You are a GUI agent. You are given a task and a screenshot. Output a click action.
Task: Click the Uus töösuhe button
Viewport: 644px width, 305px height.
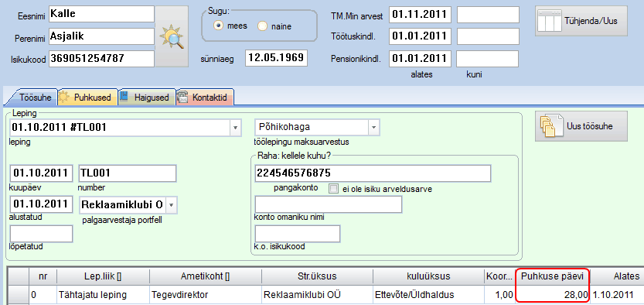tap(581, 126)
